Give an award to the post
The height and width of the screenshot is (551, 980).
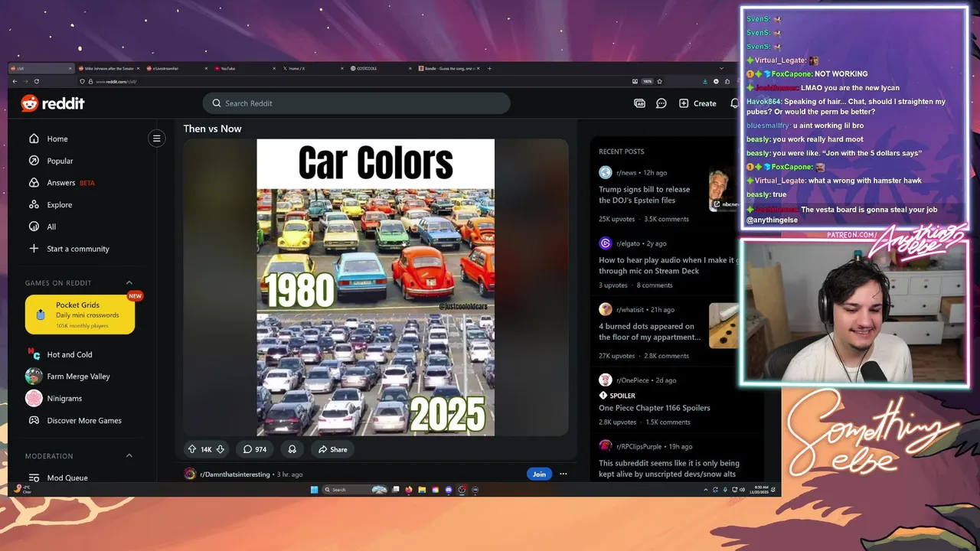292,449
